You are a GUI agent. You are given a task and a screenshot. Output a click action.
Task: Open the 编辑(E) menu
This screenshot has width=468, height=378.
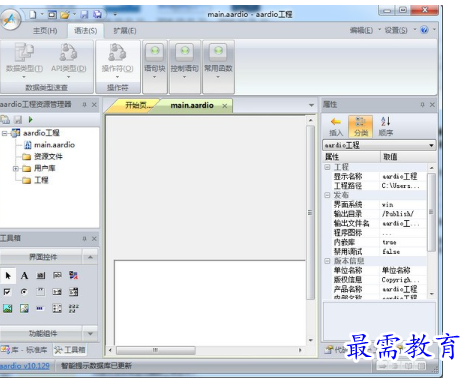pos(361,30)
